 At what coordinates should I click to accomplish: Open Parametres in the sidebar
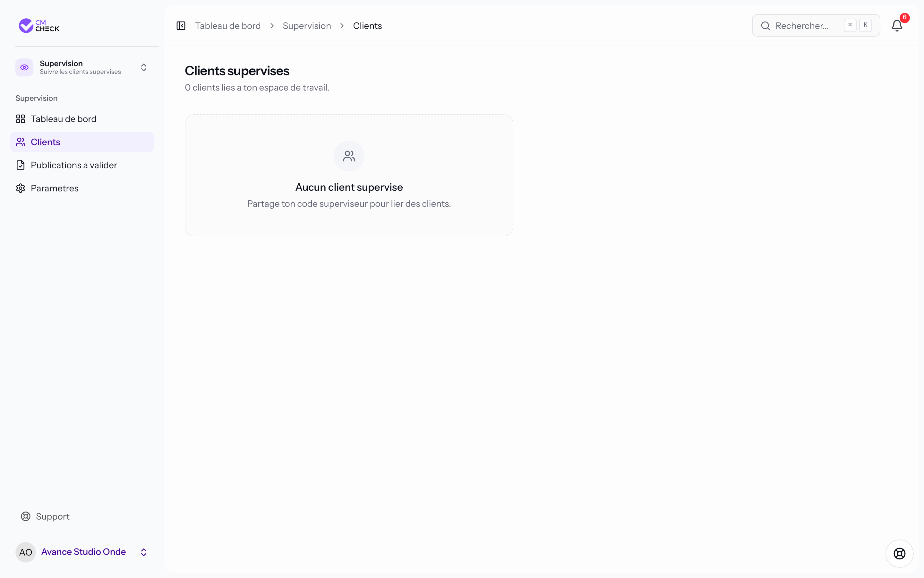coord(82,188)
